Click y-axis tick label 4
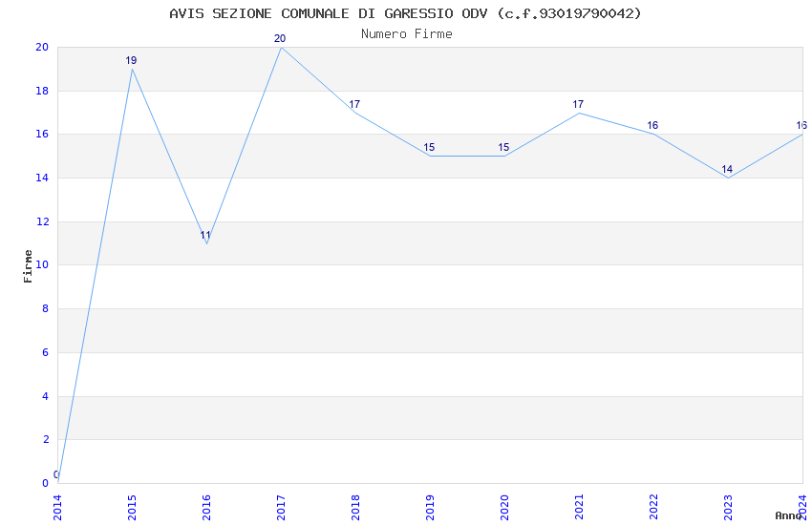 tap(46, 397)
